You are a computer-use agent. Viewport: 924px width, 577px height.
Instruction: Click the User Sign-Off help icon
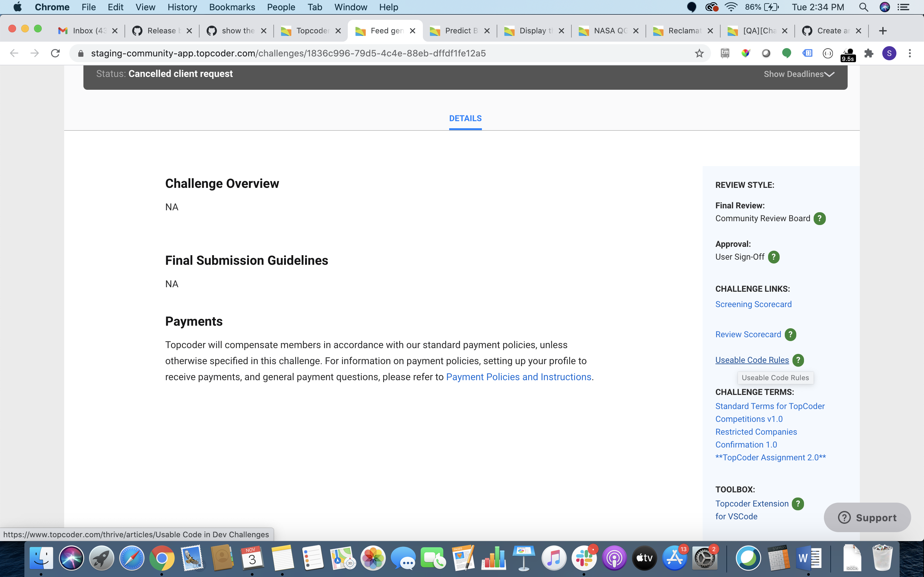[774, 257]
